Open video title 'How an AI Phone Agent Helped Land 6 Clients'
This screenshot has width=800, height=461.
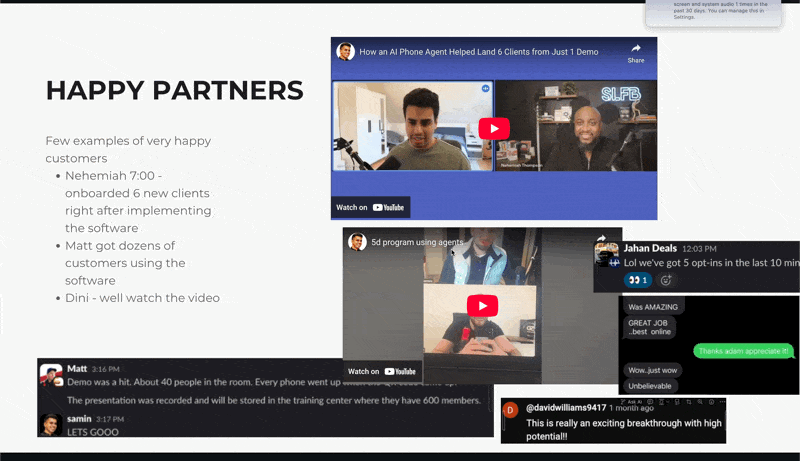tap(479, 52)
